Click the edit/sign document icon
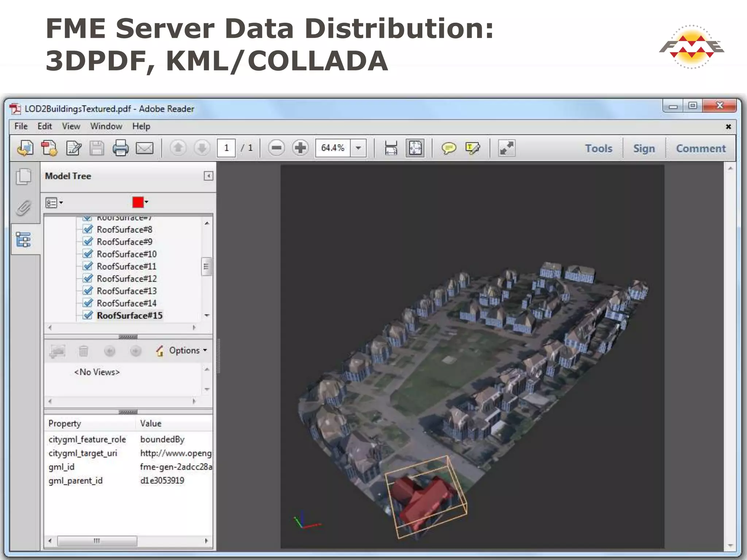The width and height of the screenshot is (747, 560). coord(73,148)
